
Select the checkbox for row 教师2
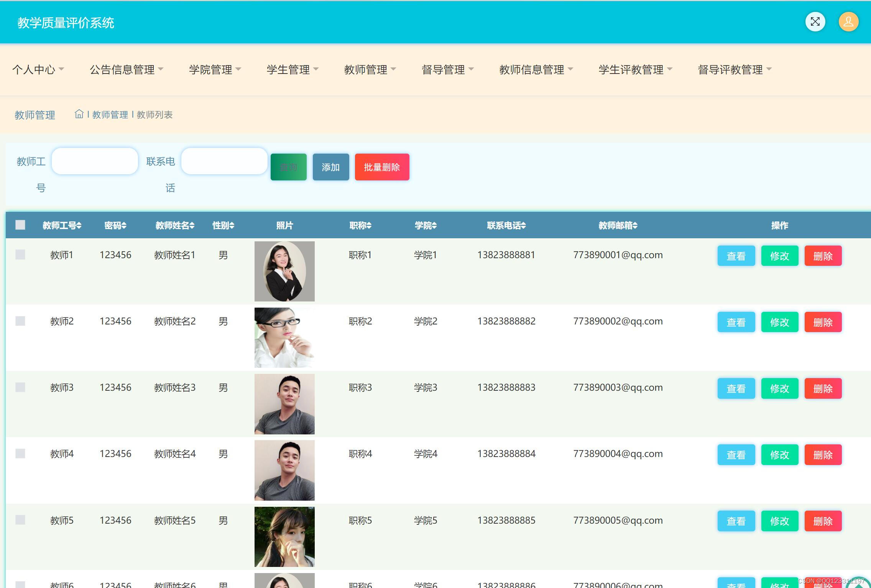click(20, 321)
